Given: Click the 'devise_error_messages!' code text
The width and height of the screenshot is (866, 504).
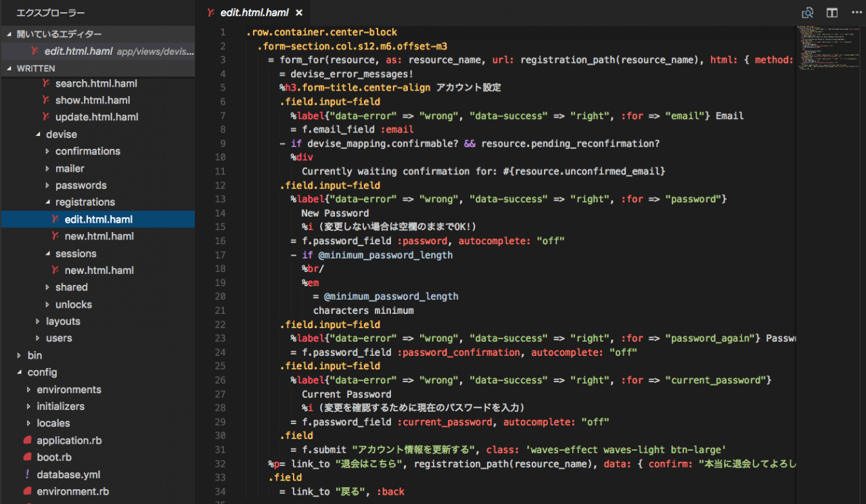Looking at the screenshot, I should [351, 74].
